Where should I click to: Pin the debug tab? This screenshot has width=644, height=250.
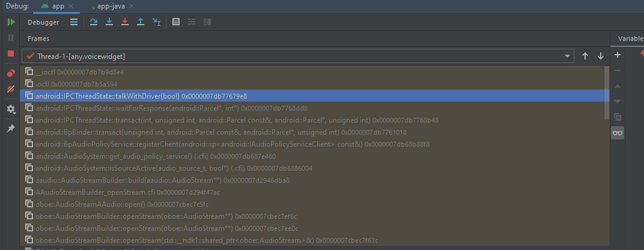pyautogui.click(x=11, y=129)
